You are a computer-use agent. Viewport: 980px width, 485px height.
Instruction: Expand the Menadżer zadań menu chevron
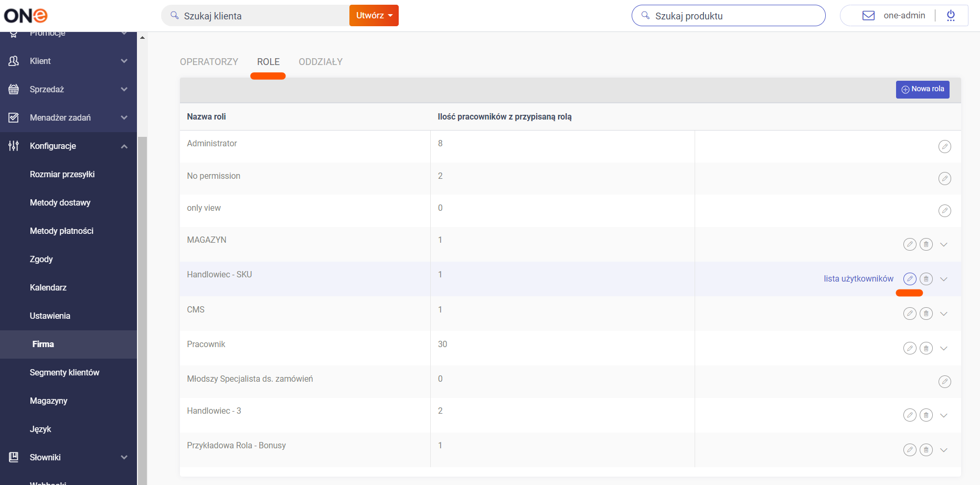[124, 117]
